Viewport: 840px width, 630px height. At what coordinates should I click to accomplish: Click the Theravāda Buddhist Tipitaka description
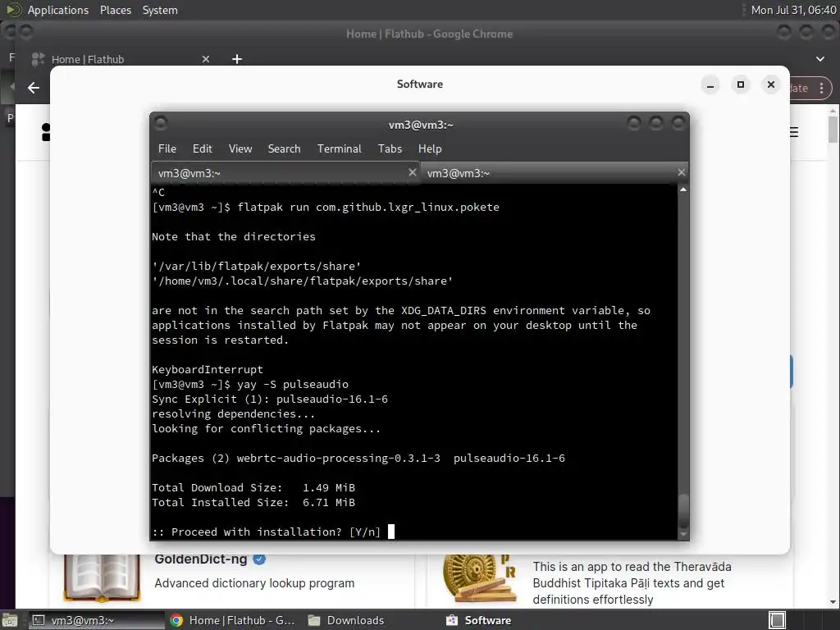pyautogui.click(x=632, y=583)
